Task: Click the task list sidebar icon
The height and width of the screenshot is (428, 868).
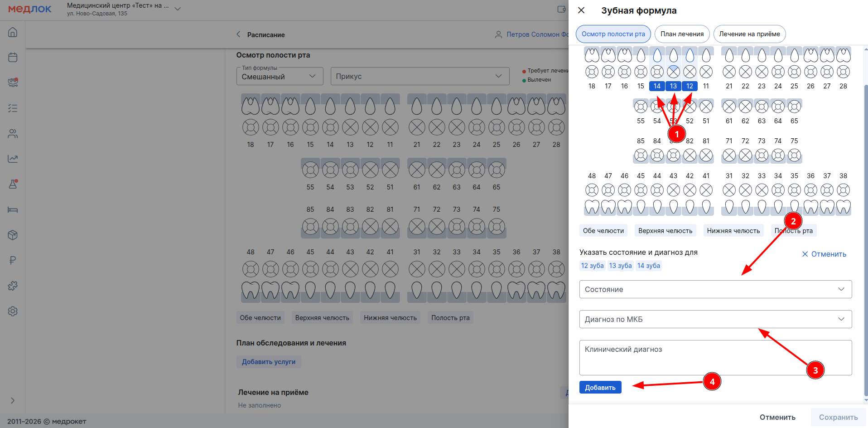Action: [x=13, y=108]
